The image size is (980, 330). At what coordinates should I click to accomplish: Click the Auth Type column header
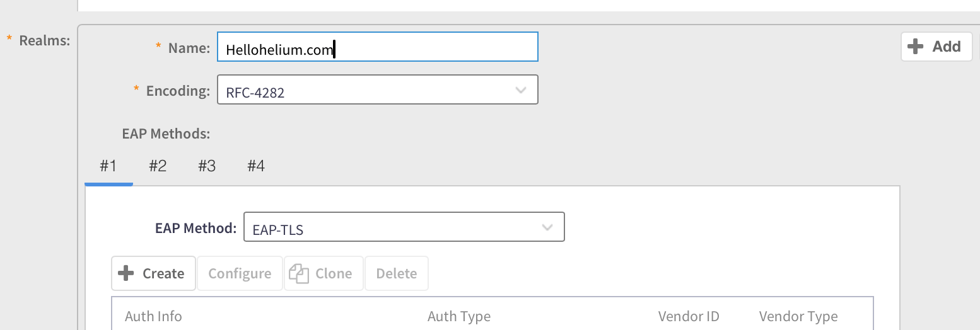tap(458, 316)
